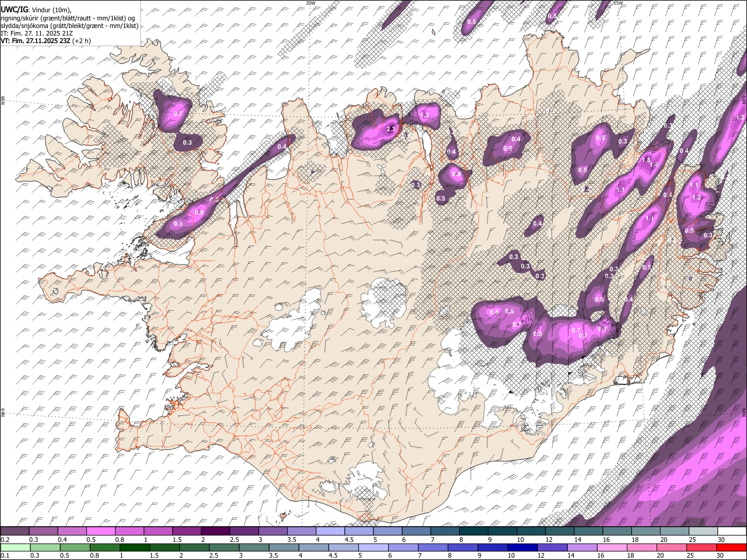This screenshot has width=747, height=560.
Task: Pick the 0.2 swatch in the upper snow legend
Action: pyautogui.click(x=15, y=531)
